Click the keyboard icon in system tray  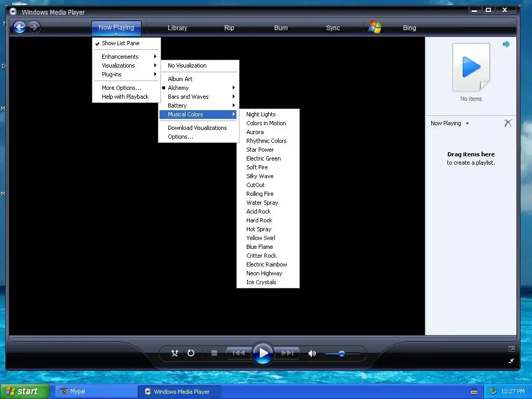pyautogui.click(x=474, y=392)
